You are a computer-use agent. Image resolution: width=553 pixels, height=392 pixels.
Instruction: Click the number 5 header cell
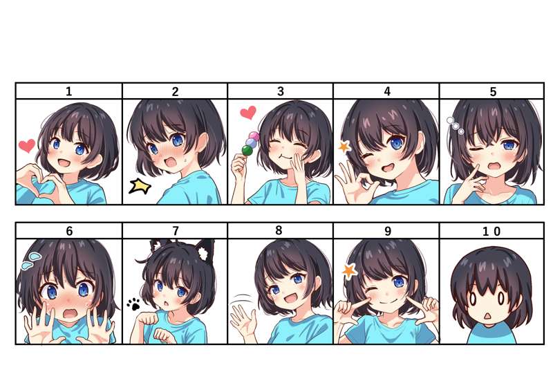click(492, 91)
